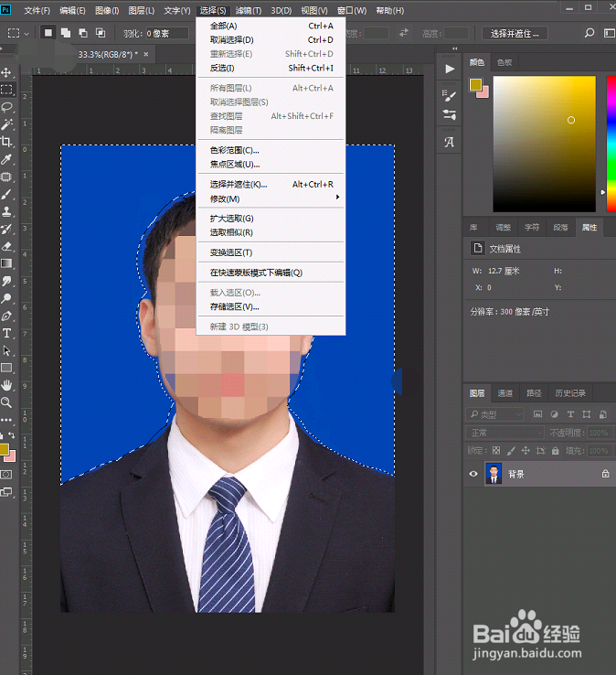Select the Rectangle shape tool

click(x=6, y=368)
